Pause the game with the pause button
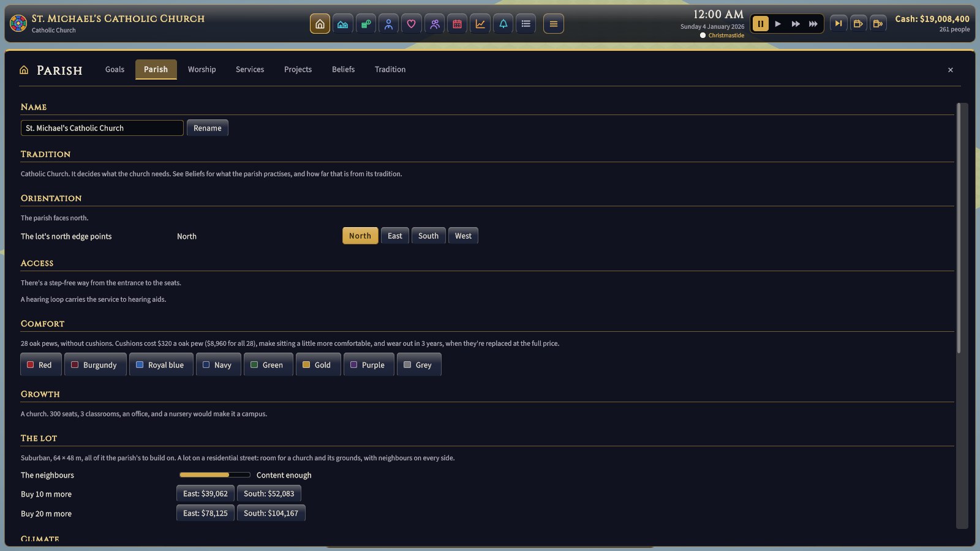 (760, 24)
